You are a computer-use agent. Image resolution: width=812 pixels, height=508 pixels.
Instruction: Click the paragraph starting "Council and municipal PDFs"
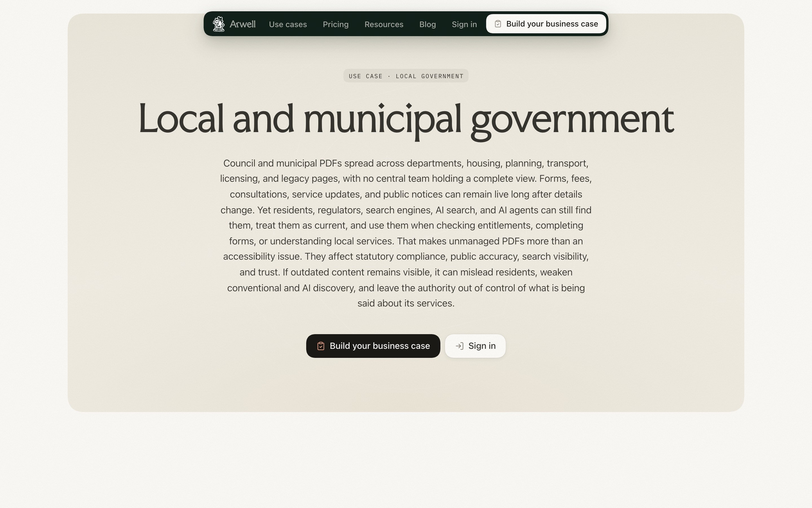click(x=406, y=233)
